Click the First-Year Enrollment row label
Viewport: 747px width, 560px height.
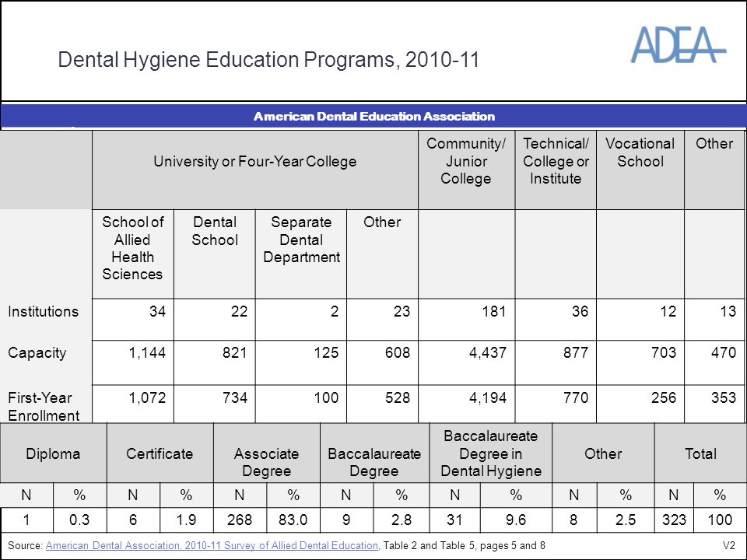click(44, 406)
